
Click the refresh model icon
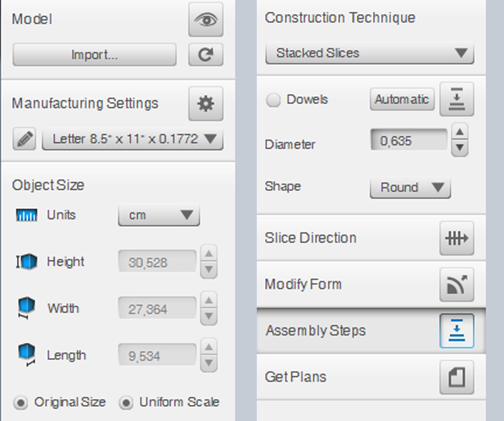(206, 55)
